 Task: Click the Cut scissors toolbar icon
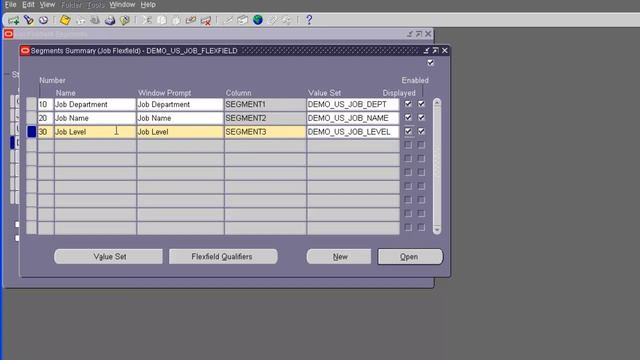(x=147, y=20)
